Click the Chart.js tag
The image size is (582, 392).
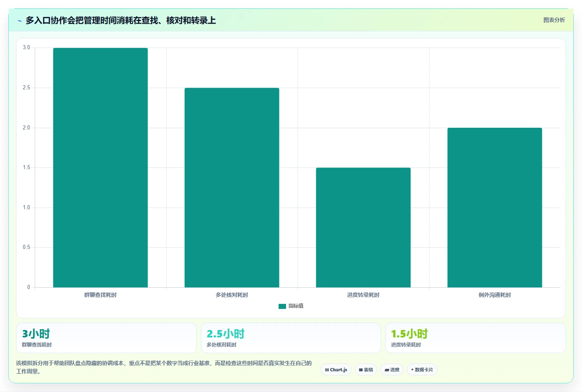coord(336,370)
